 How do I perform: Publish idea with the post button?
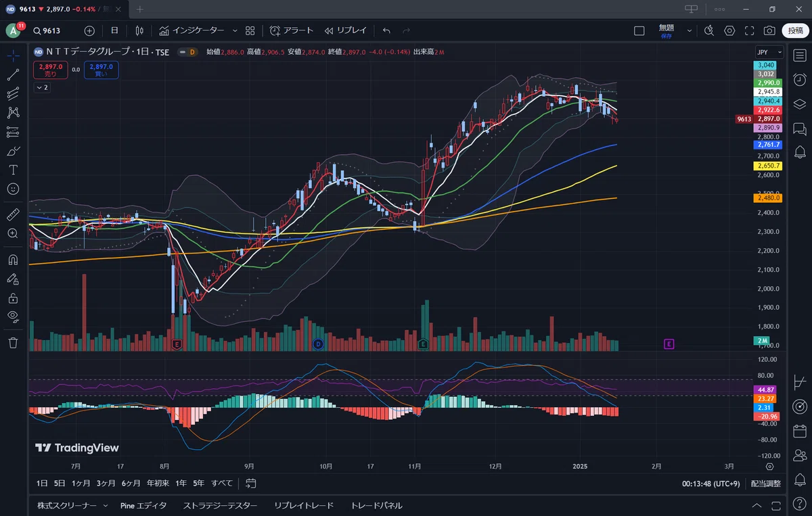click(794, 30)
